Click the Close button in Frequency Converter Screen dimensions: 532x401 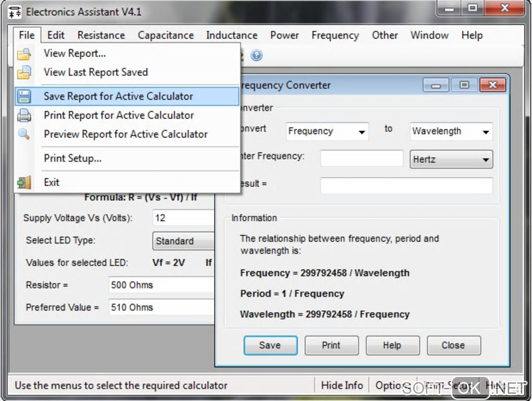454,345
